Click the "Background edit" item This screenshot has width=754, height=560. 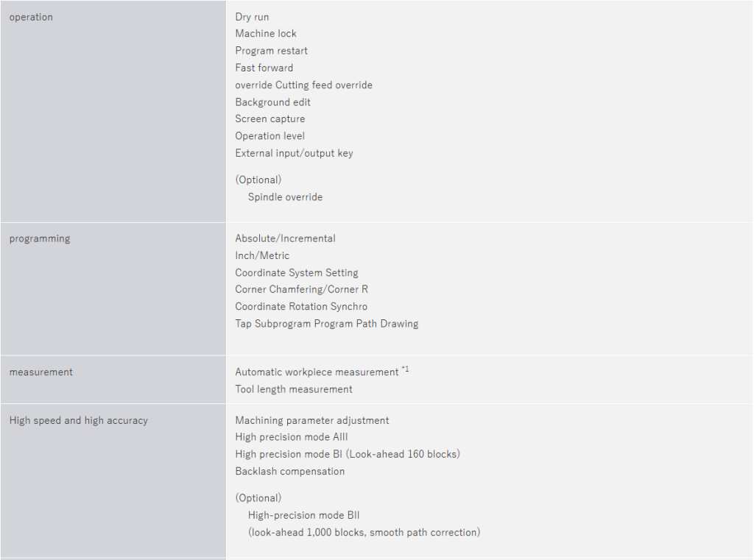pos(273,102)
